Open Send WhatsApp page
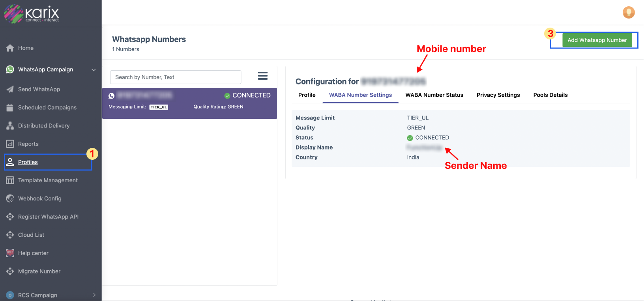The image size is (644, 301). click(x=39, y=89)
